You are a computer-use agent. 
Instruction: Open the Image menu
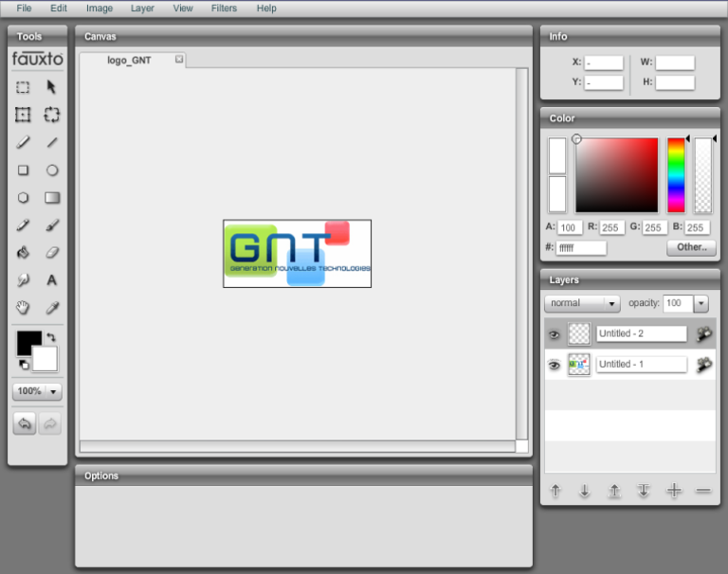(100, 9)
